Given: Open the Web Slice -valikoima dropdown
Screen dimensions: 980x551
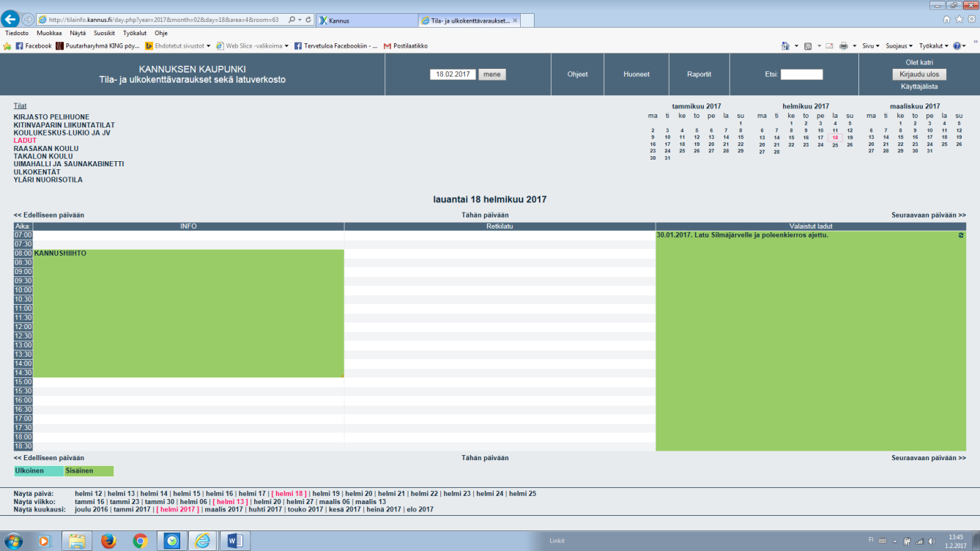Looking at the screenshot, I should (253, 45).
